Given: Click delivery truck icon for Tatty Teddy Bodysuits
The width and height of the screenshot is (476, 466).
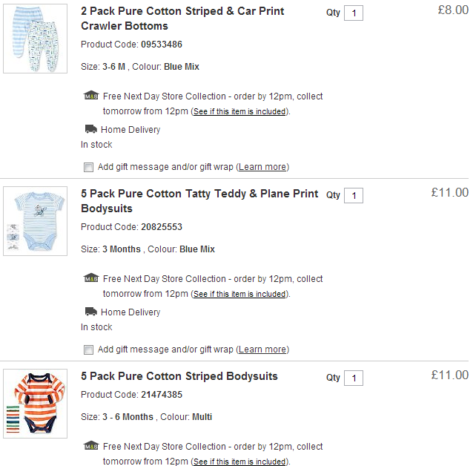Looking at the screenshot, I should 90,312.
